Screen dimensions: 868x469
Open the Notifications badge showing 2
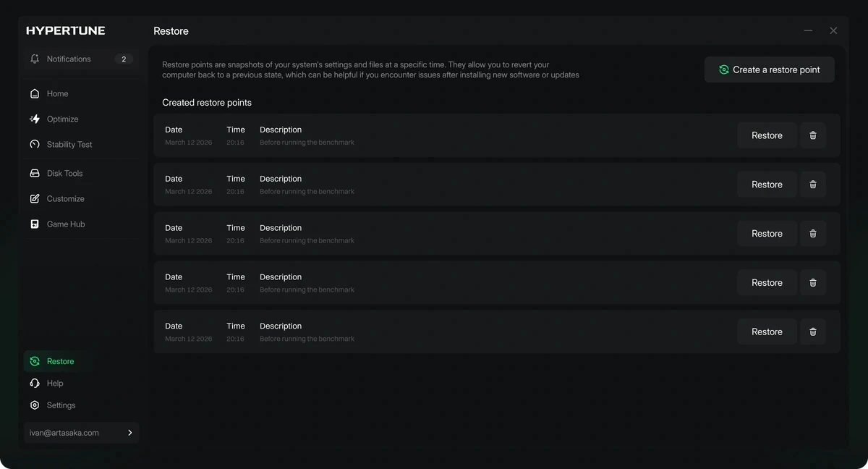click(124, 59)
